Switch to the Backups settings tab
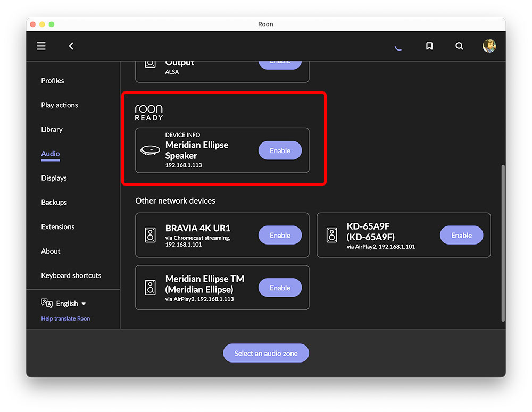 pos(54,203)
